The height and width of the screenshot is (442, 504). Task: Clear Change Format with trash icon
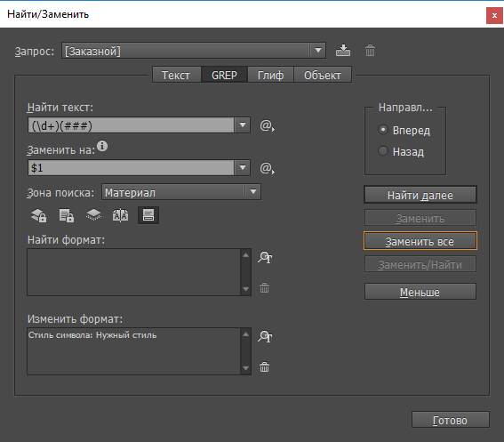265,366
